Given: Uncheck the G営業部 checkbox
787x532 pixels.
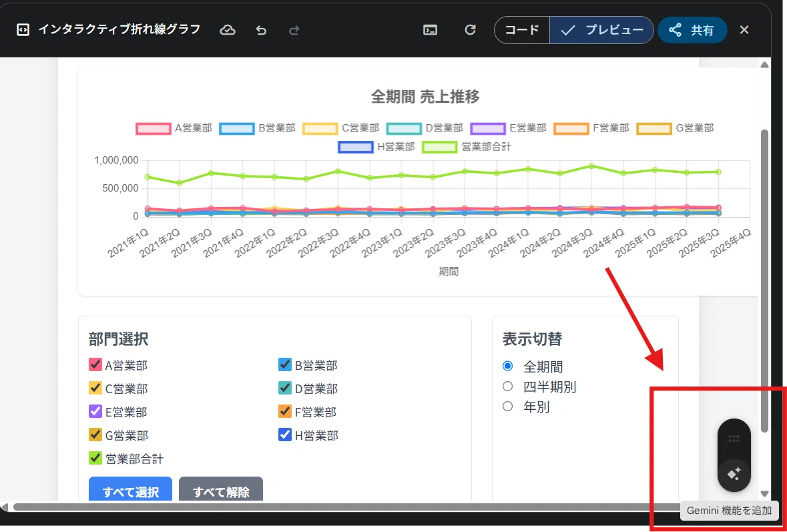Looking at the screenshot, I should pos(95,435).
